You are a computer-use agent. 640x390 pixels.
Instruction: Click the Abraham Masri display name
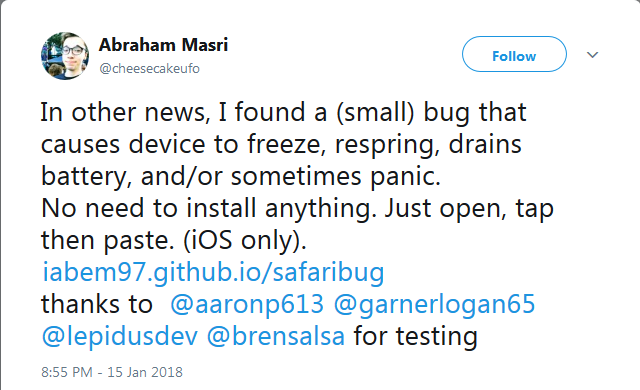(163, 45)
